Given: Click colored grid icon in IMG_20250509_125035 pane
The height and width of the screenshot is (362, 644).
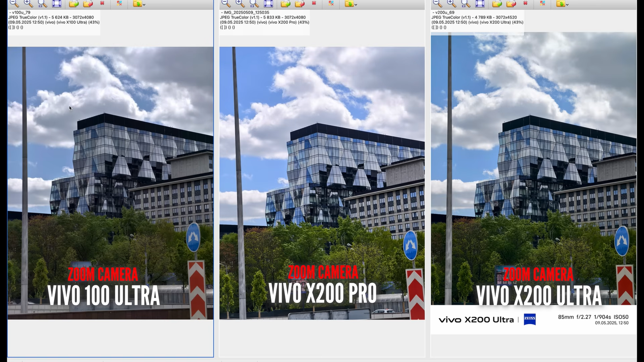Looking at the screenshot, I should coord(331,3).
